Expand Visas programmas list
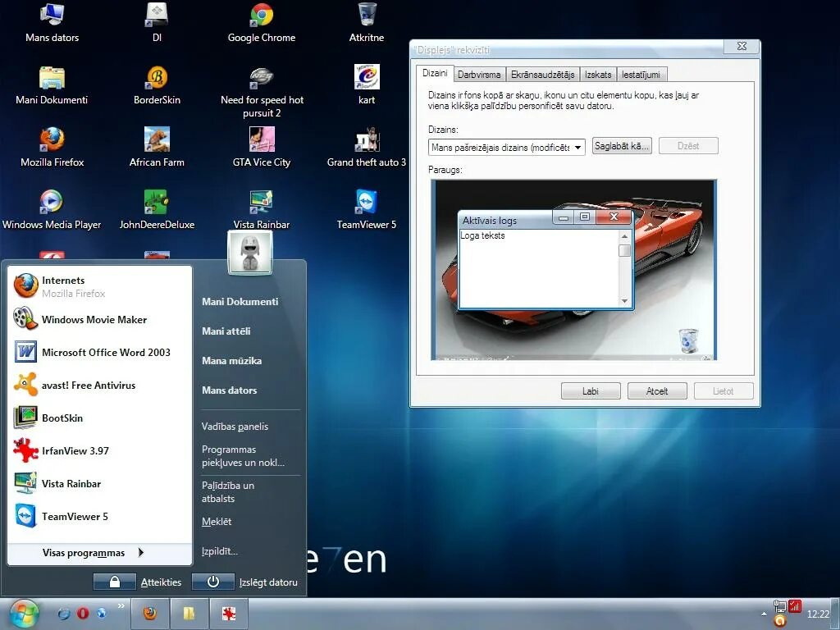840x630 pixels. pyautogui.click(x=99, y=553)
